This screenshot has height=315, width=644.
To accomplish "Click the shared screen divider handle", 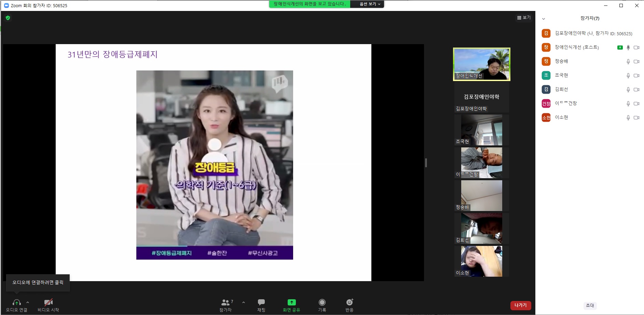I will tap(426, 163).
